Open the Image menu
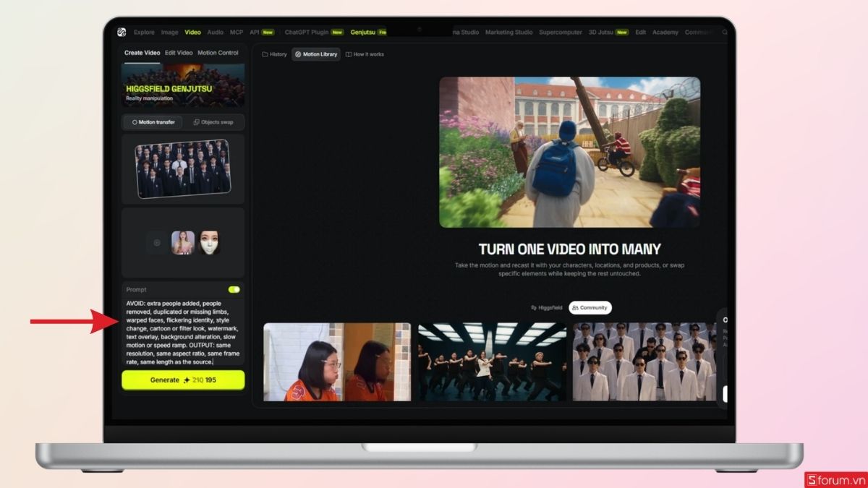This screenshot has height=488, width=868. pyautogui.click(x=169, y=33)
